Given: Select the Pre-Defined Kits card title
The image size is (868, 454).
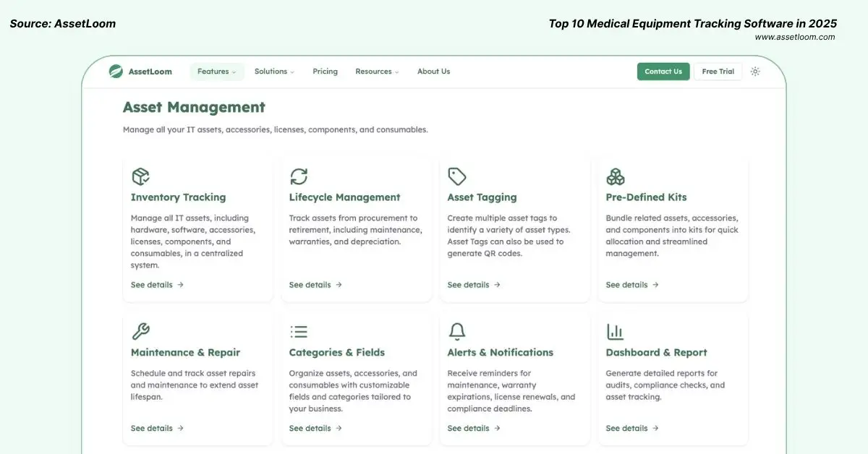Looking at the screenshot, I should click(x=646, y=197).
